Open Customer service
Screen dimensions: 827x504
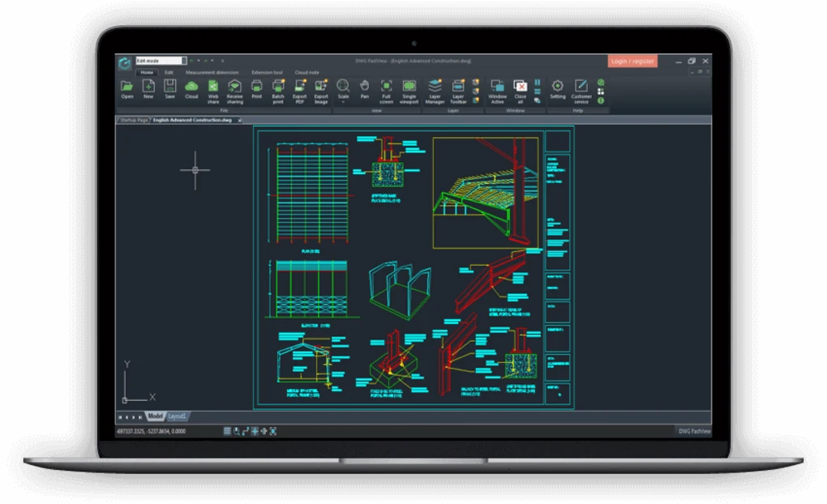pos(581,92)
